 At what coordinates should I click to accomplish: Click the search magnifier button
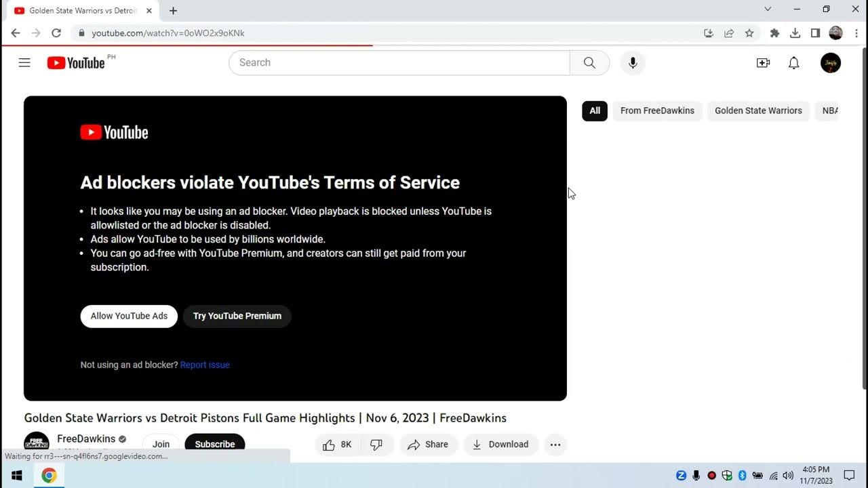(x=589, y=62)
